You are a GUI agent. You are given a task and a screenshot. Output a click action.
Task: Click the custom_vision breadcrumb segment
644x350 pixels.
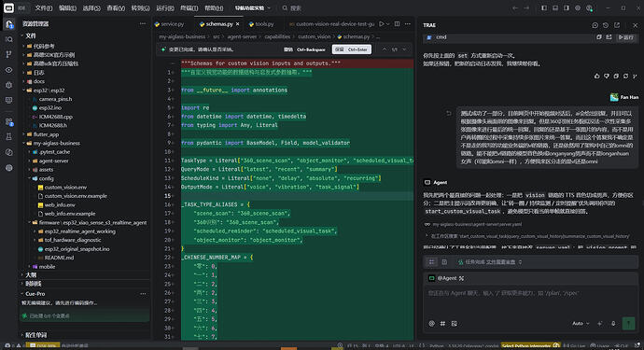point(314,37)
